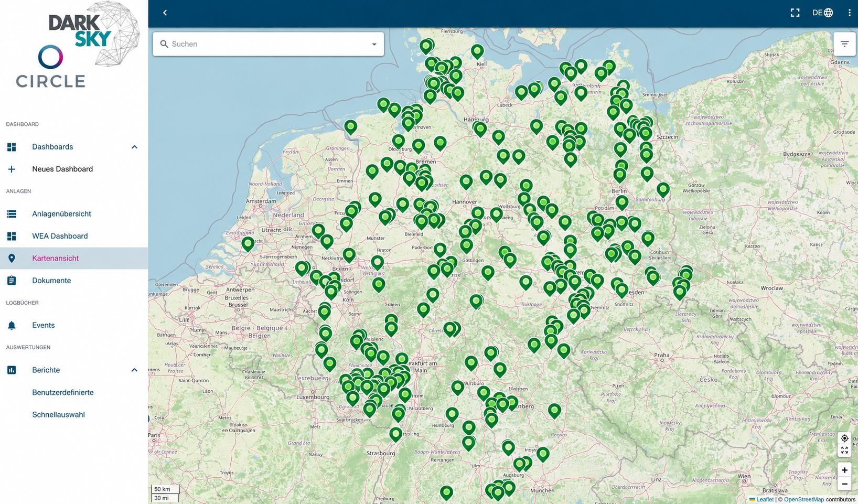This screenshot has width=858, height=504.
Task: Zoom out the map with minus
Action: point(844,484)
